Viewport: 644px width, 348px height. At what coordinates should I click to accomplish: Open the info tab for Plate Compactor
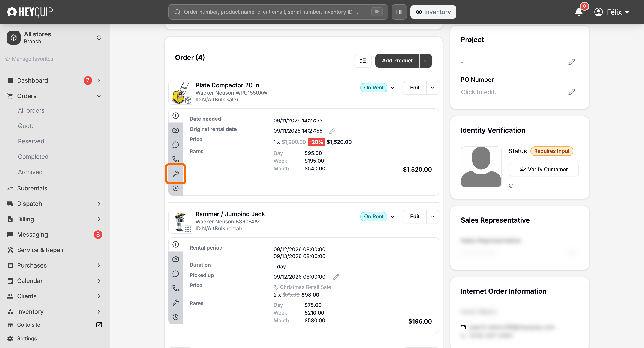(176, 116)
